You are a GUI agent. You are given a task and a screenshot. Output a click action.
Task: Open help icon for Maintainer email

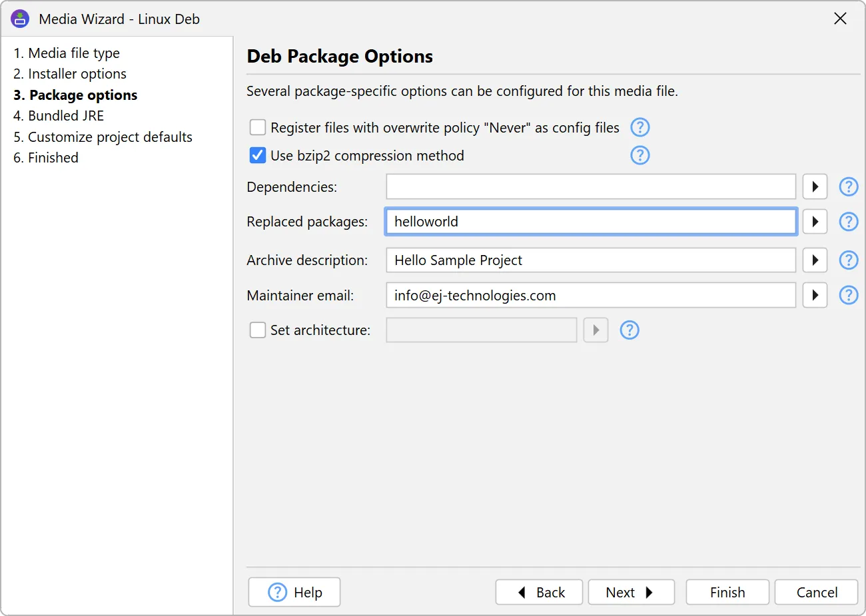(x=848, y=295)
